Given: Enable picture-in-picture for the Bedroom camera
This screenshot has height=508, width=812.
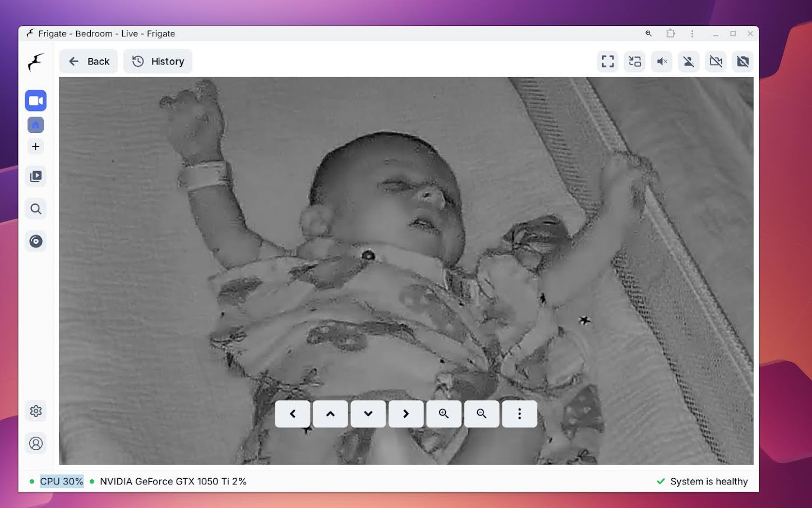Looking at the screenshot, I should 634,62.
